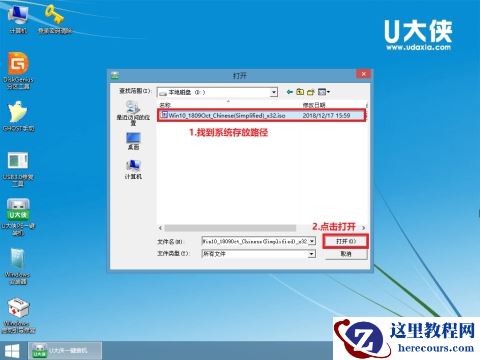Open the golden key password tool icon
480x360 pixels.
pos(55,18)
